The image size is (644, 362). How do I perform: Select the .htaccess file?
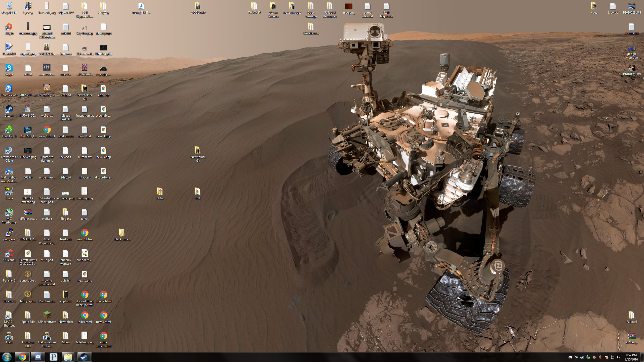(85, 173)
